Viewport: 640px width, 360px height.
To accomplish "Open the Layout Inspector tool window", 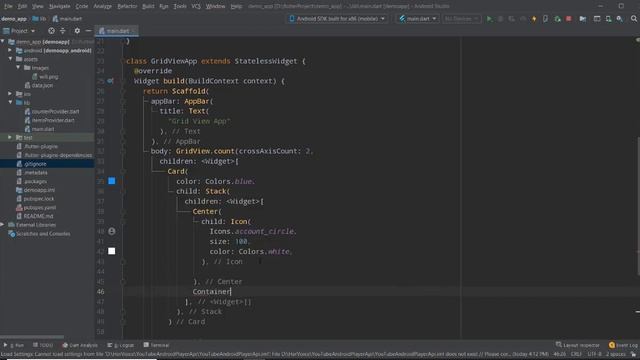I will (x=578, y=345).
